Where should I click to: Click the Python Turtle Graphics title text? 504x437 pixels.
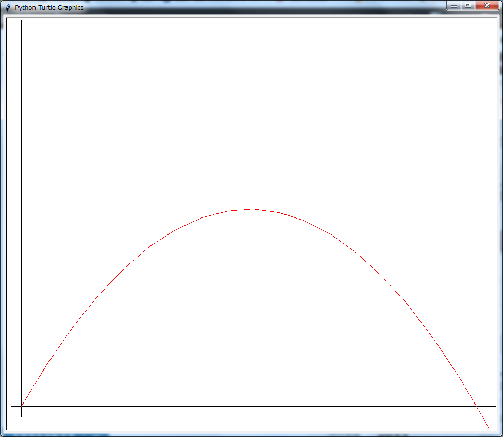(49, 7)
